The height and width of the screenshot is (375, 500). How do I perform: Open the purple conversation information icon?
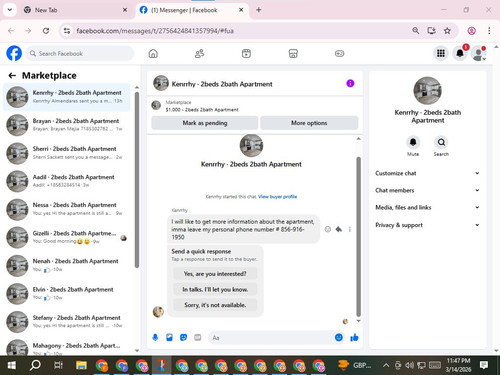(350, 83)
